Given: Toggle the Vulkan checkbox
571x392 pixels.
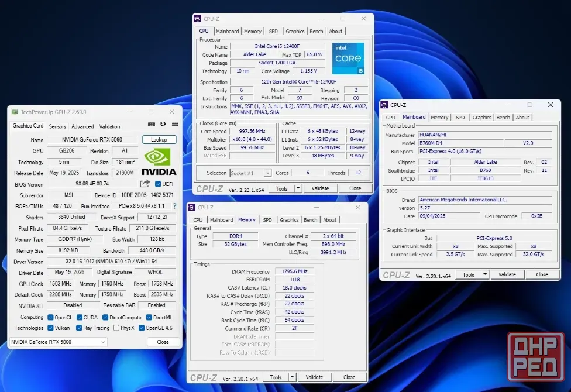Looking at the screenshot, I should (x=51, y=328).
